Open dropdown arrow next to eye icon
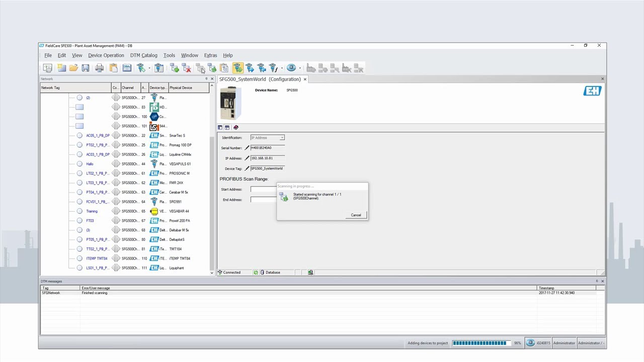 pyautogui.click(x=300, y=68)
